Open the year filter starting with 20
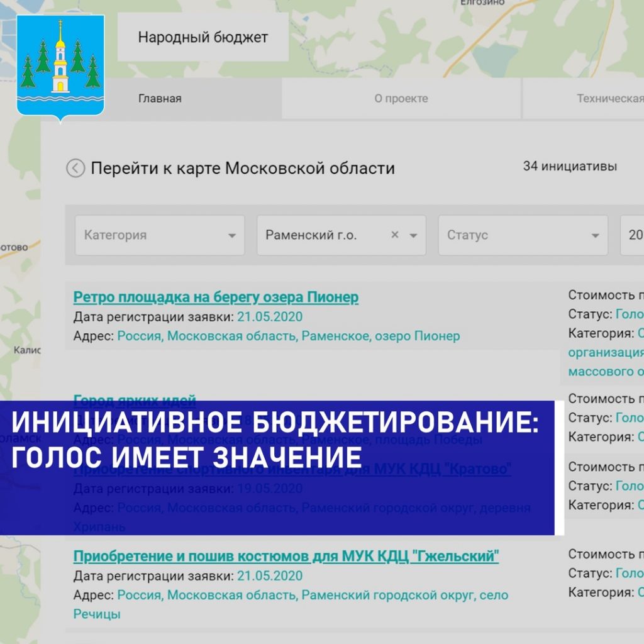 (x=633, y=235)
